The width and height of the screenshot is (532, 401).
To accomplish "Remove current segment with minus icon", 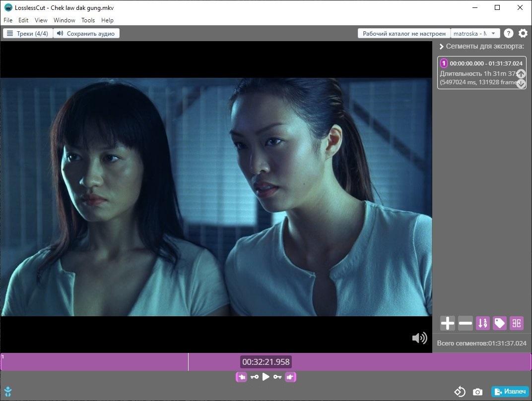I will point(465,324).
